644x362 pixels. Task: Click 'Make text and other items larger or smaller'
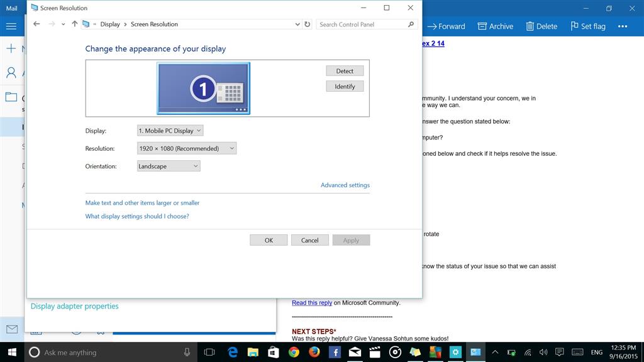tap(142, 203)
